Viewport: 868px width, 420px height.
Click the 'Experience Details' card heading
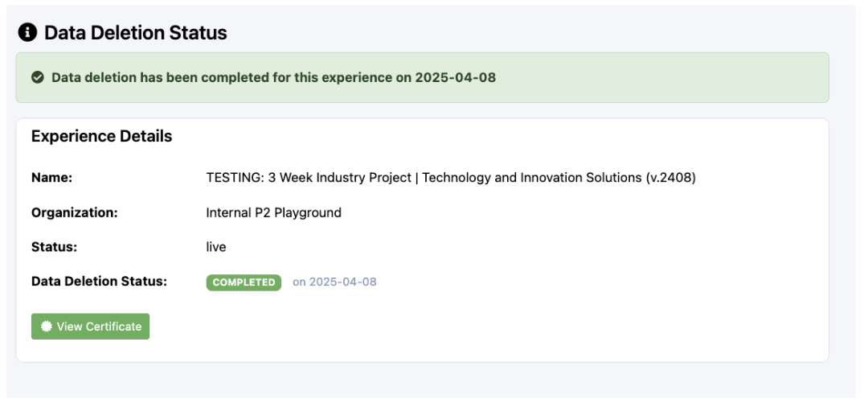click(101, 137)
